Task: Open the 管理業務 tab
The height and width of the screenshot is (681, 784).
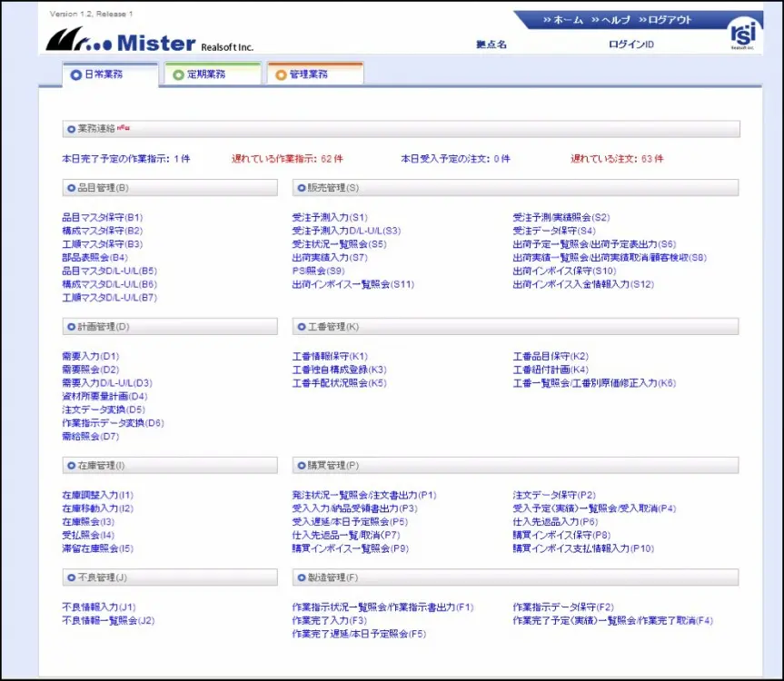Action: coord(315,74)
